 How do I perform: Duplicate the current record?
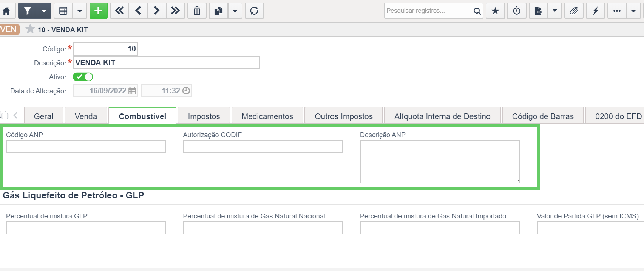tap(218, 11)
